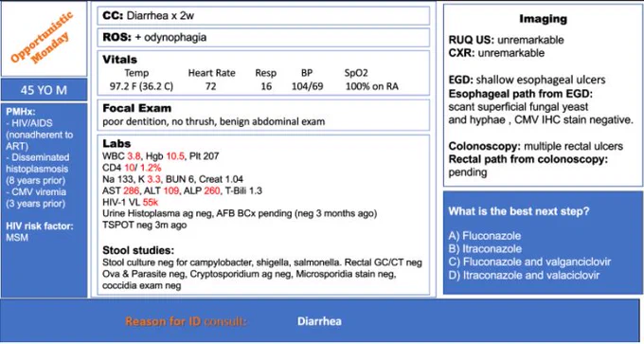
Task: Click the 'Rectal path from colonoscopy:' label
Action: click(528, 159)
